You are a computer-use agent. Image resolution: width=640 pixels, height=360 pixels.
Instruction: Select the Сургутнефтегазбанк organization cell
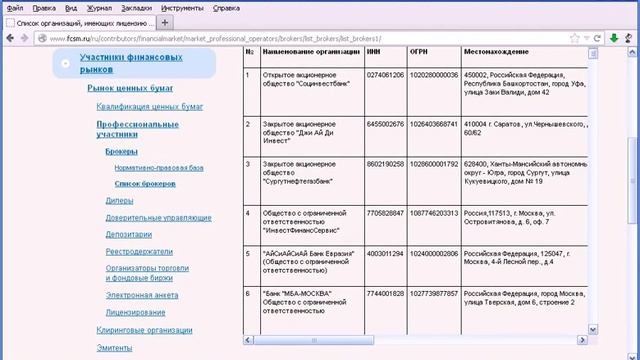(312, 181)
